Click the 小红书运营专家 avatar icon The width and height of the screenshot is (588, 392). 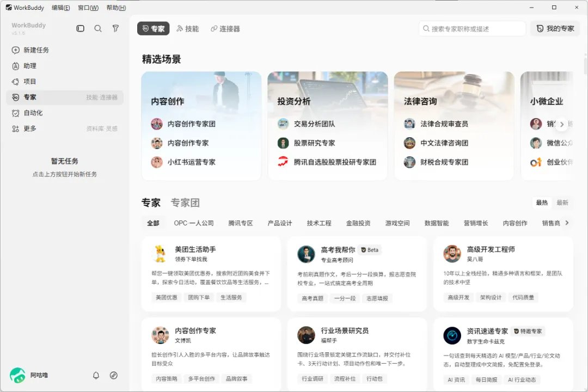point(157,162)
